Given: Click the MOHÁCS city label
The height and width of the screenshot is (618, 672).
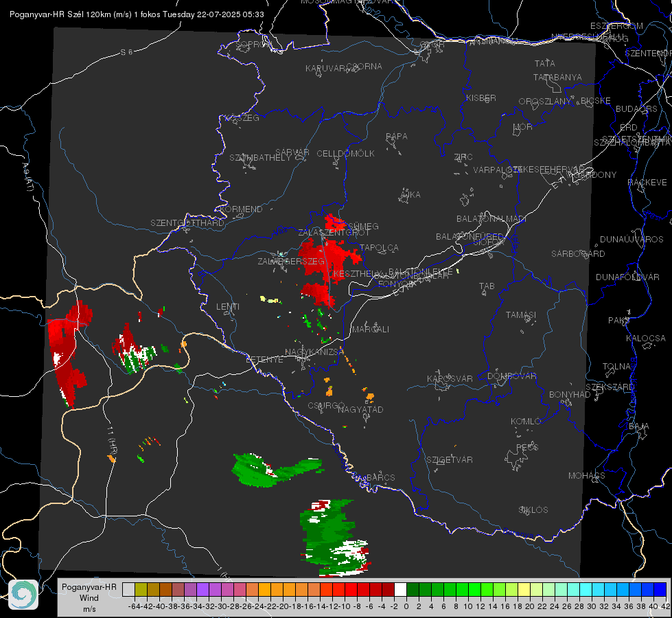Looking at the screenshot, I should click(587, 476).
